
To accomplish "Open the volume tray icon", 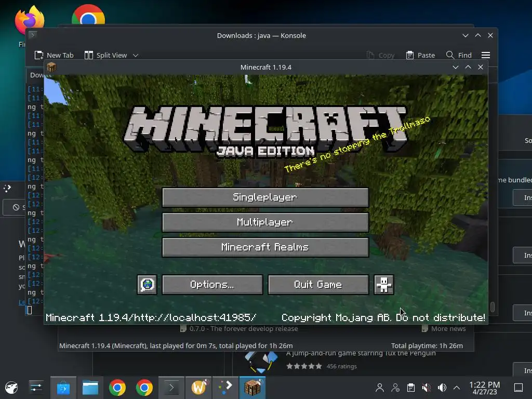I will point(442,388).
